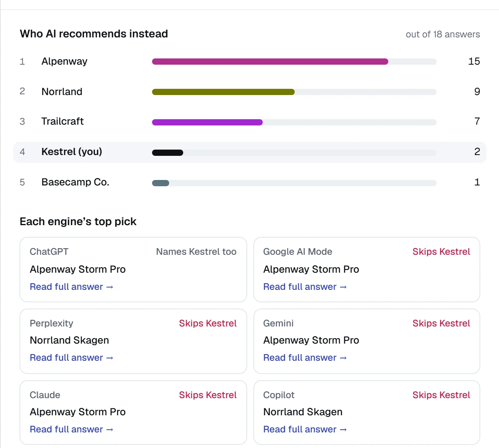
Task: Open Perplexity's Read full answer link
Action: tap(71, 358)
